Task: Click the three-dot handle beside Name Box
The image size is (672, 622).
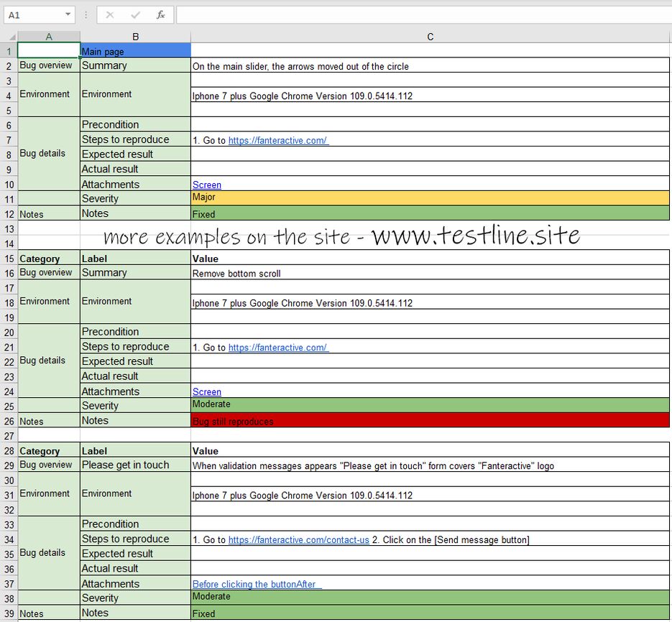Action: click(x=86, y=15)
